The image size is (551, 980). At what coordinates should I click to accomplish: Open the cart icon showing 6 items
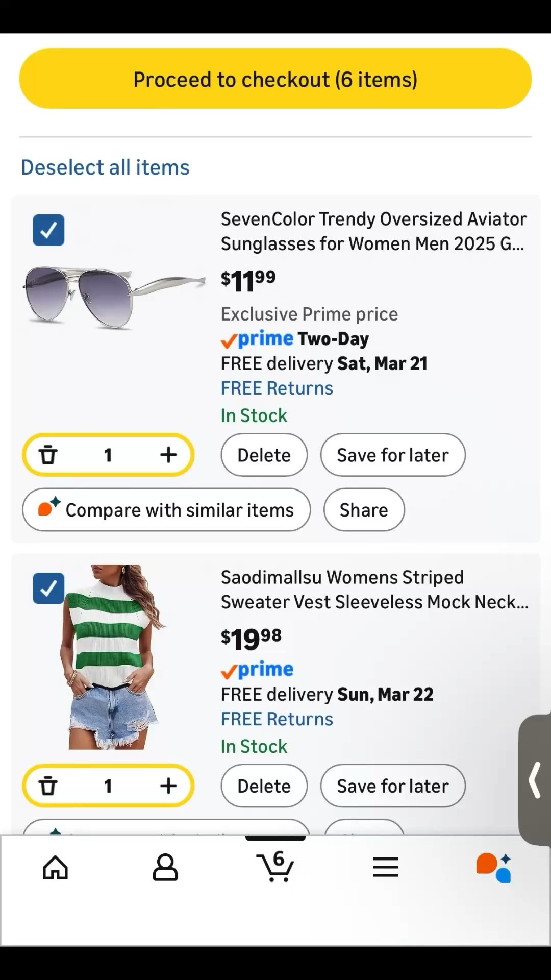[x=275, y=866]
